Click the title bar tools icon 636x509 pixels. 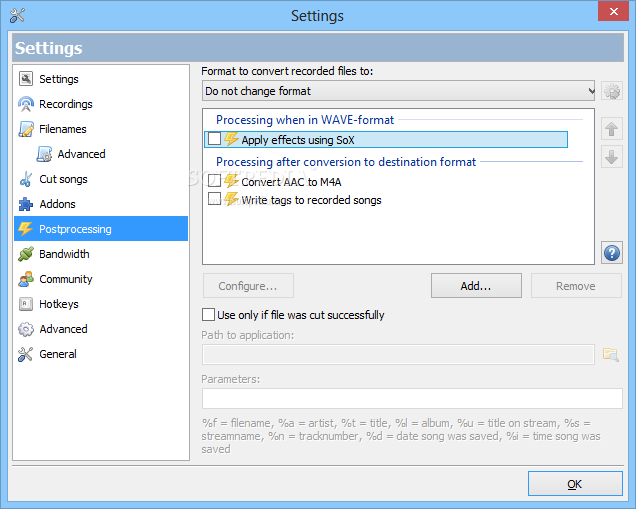point(17,15)
